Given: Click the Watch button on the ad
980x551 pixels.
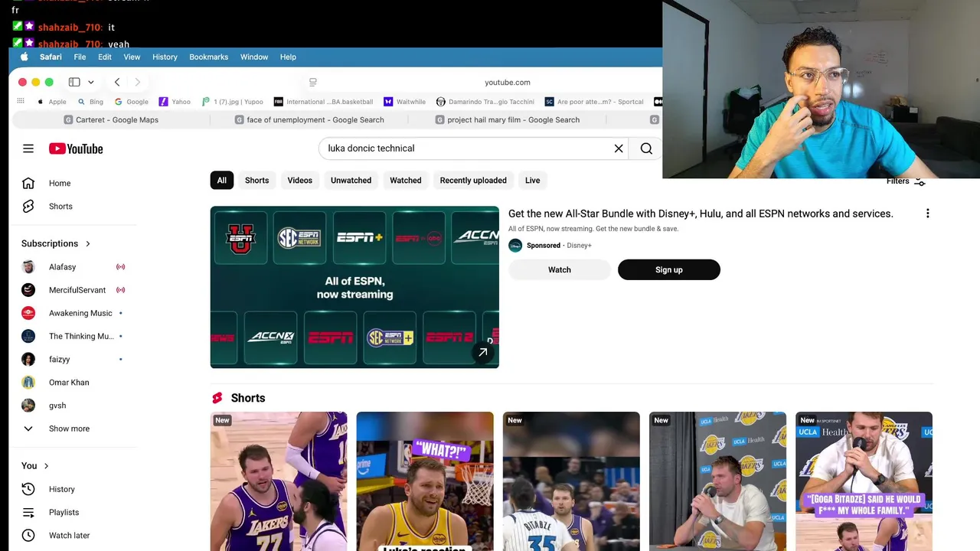Looking at the screenshot, I should pos(560,269).
